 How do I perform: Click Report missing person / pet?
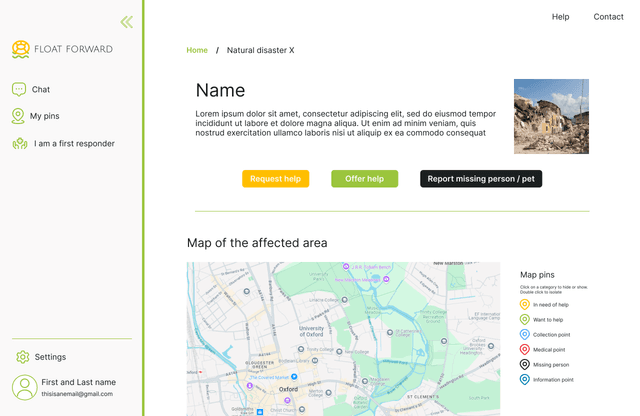coord(481,179)
